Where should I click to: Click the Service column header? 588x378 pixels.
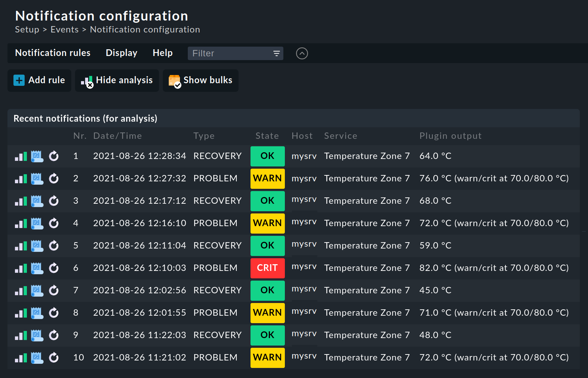coord(340,136)
